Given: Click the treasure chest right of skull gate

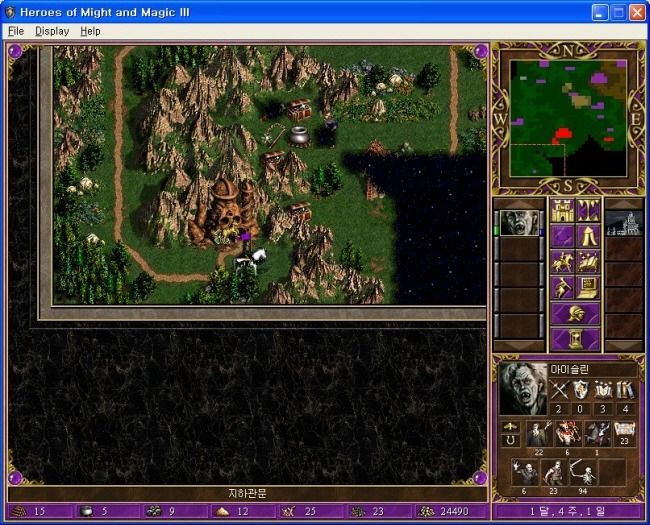Looking at the screenshot, I should click(300, 211).
